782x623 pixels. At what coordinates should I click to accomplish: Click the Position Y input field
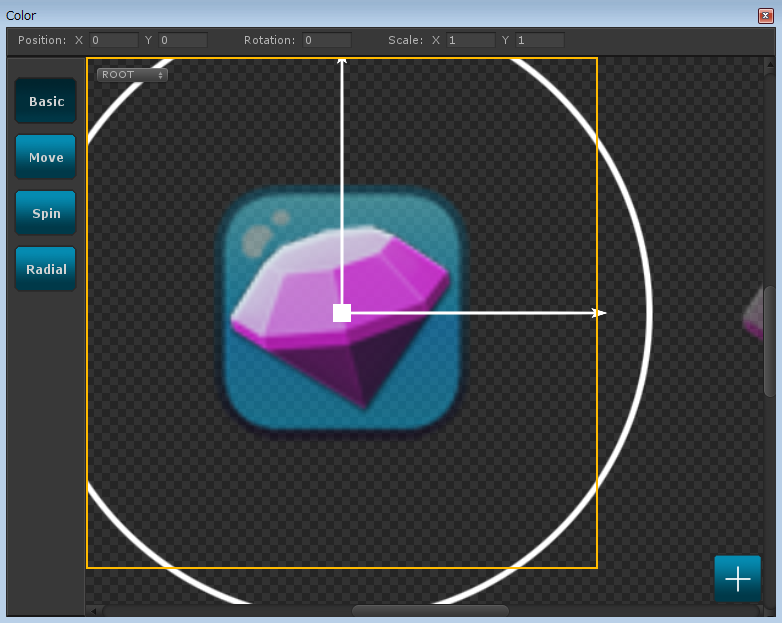pos(183,40)
